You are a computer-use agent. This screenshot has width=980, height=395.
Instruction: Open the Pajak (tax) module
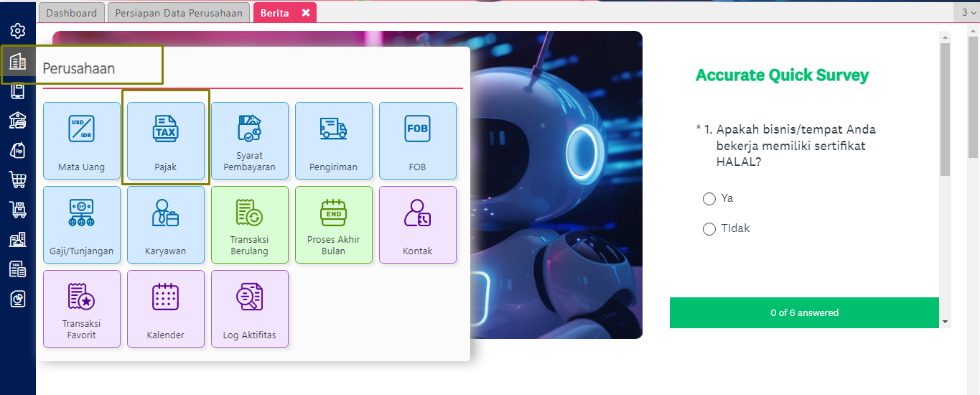(166, 141)
